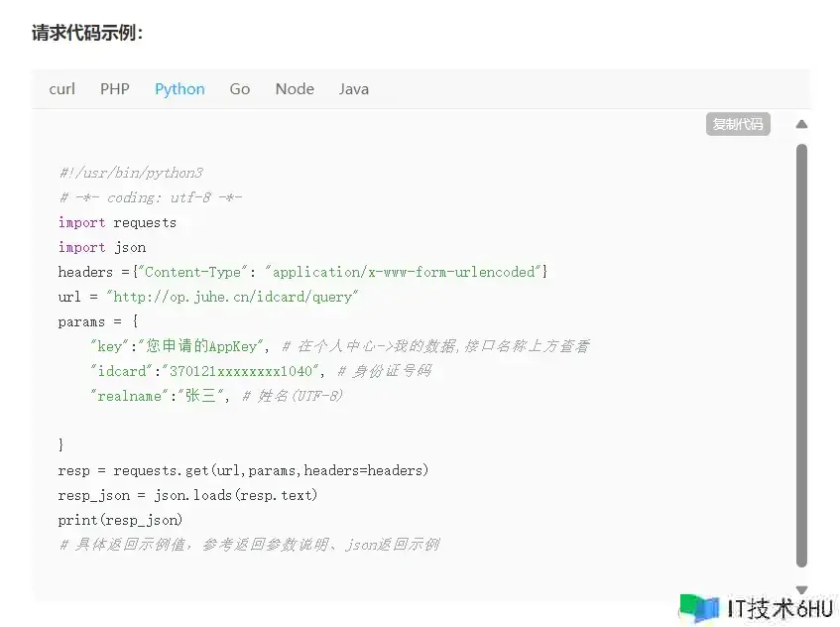Open the Java code tab
The height and width of the screenshot is (627, 840).
click(x=354, y=89)
